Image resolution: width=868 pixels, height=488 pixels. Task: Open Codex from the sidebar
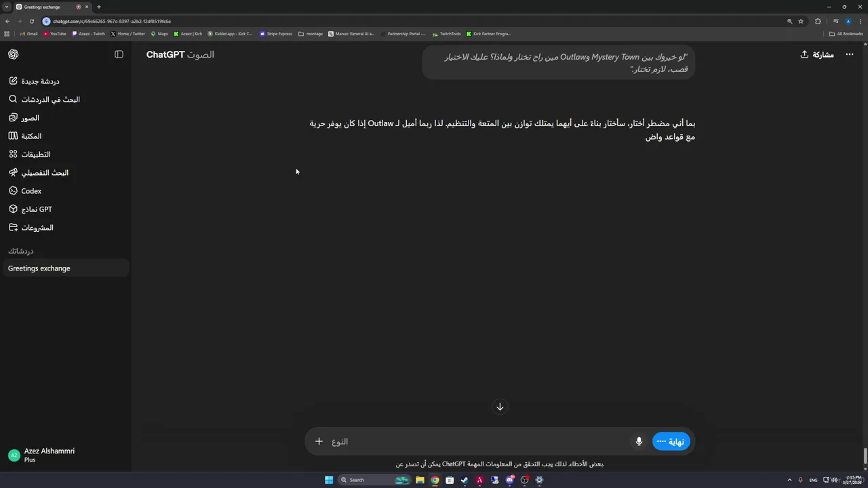point(25,191)
